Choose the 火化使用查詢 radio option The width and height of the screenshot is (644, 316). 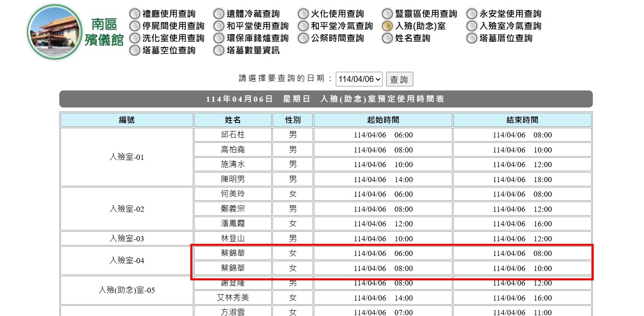pos(303,14)
